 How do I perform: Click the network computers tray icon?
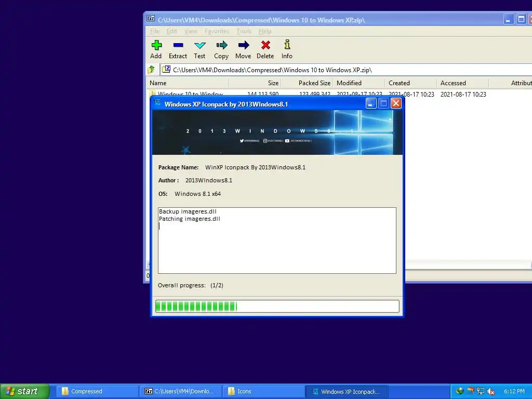tap(481, 391)
